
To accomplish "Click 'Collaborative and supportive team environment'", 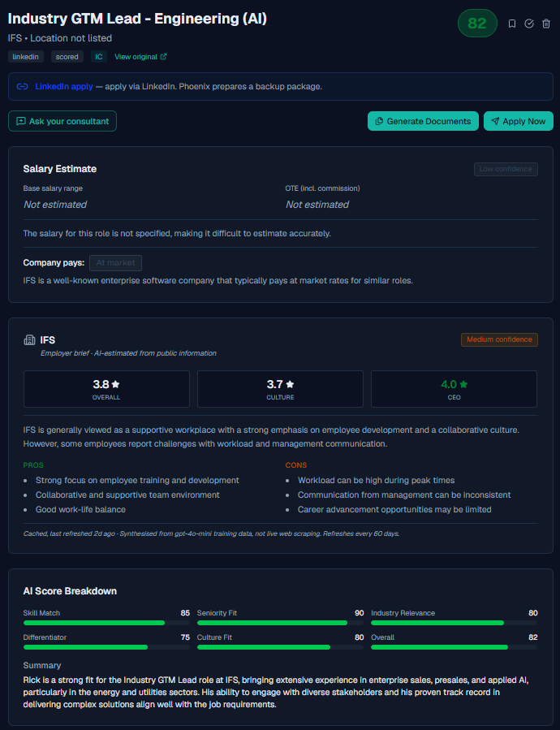I will coord(127,495).
